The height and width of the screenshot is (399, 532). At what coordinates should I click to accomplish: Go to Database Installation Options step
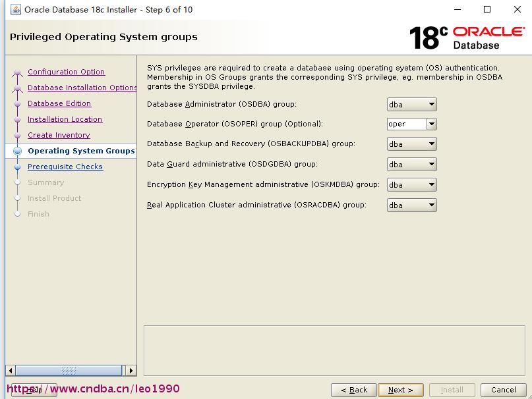pos(82,88)
